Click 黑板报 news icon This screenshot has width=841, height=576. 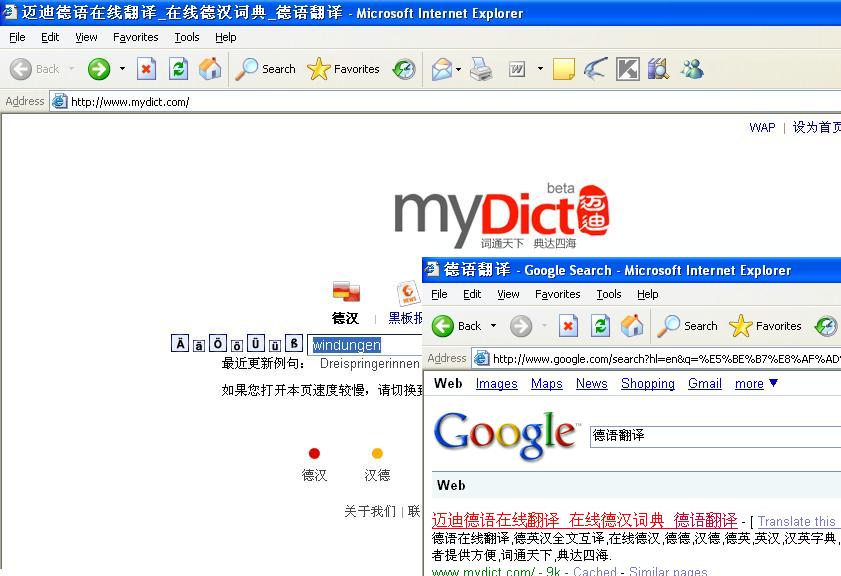point(408,293)
